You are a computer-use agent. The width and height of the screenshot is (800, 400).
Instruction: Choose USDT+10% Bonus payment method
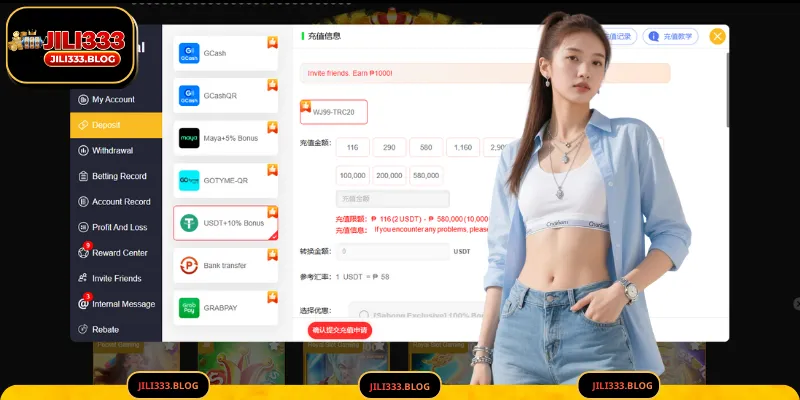tap(226, 223)
